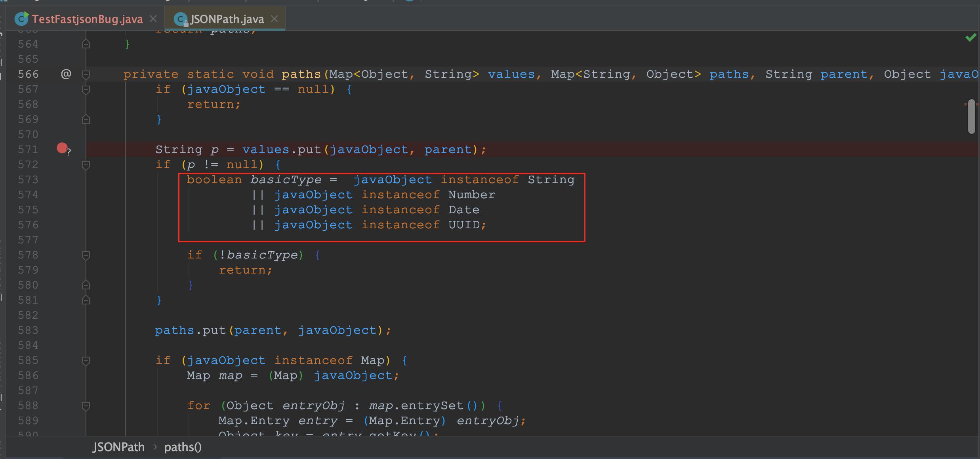Click the @ annotation gutter icon at line 566
The image size is (980, 459).
tap(67, 74)
